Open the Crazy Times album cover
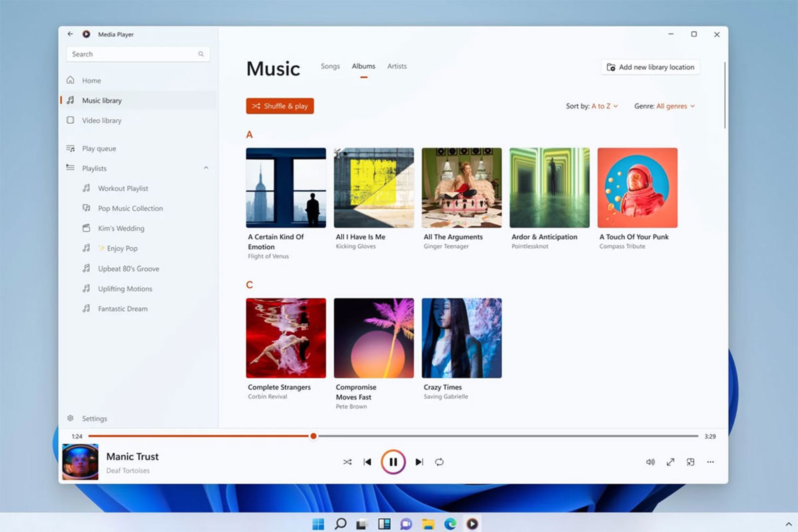The width and height of the screenshot is (798, 532). (461, 338)
